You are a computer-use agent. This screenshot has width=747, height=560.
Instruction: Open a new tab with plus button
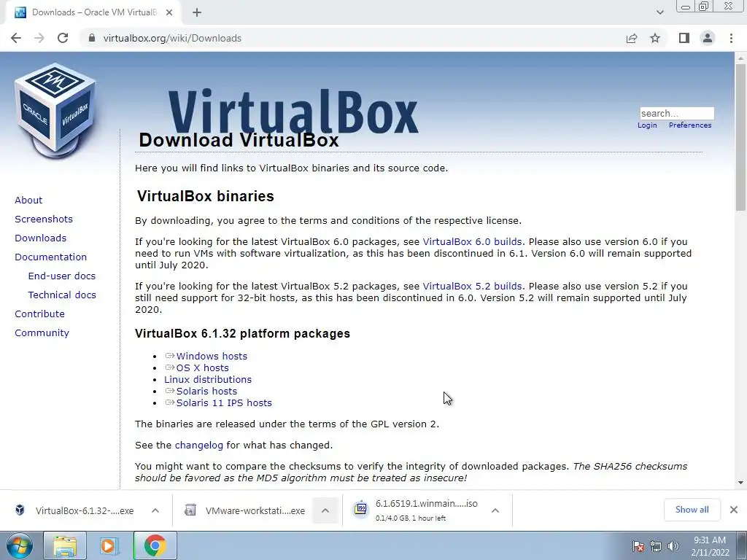click(197, 12)
